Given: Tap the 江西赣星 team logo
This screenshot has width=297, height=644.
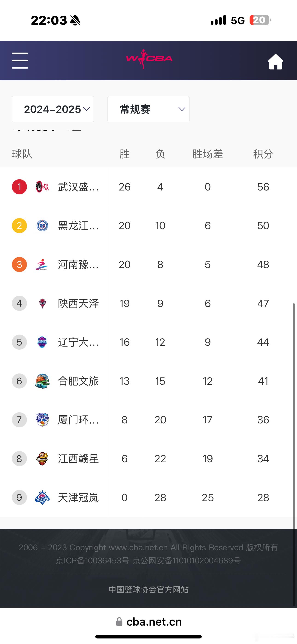Looking at the screenshot, I should (x=42, y=459).
